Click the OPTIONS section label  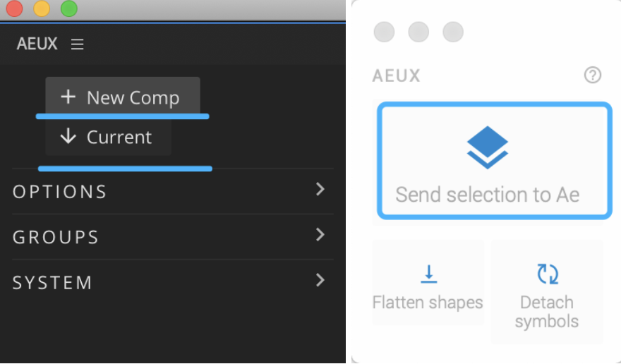[60, 192]
